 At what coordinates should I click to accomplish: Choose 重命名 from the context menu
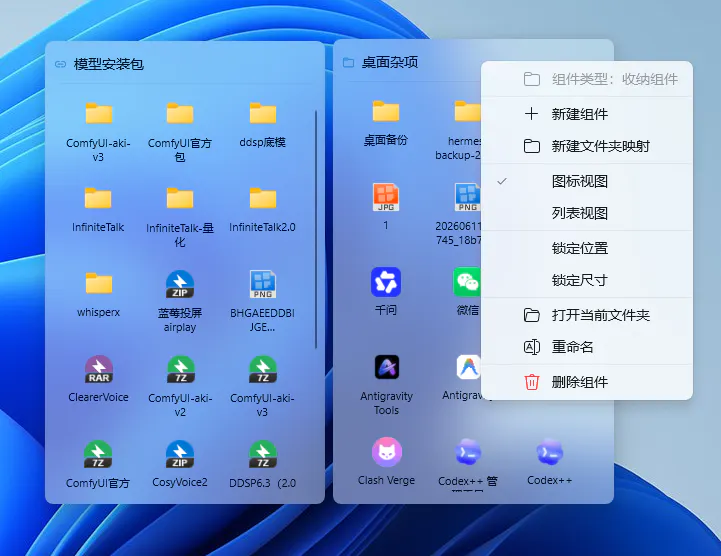tap(587, 347)
